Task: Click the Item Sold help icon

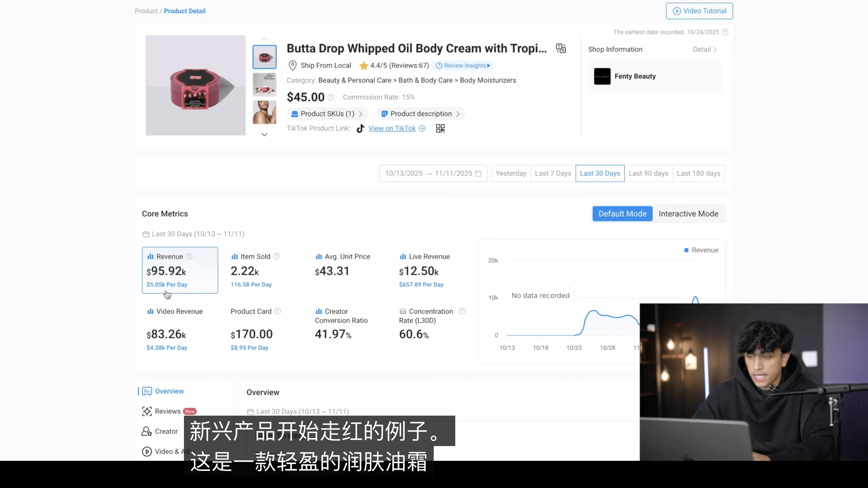Action: tap(276, 256)
